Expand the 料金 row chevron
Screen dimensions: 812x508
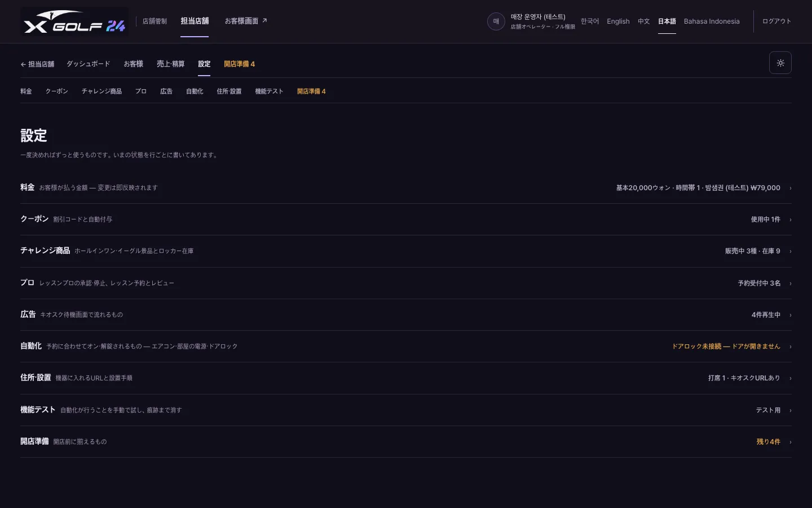coord(790,188)
